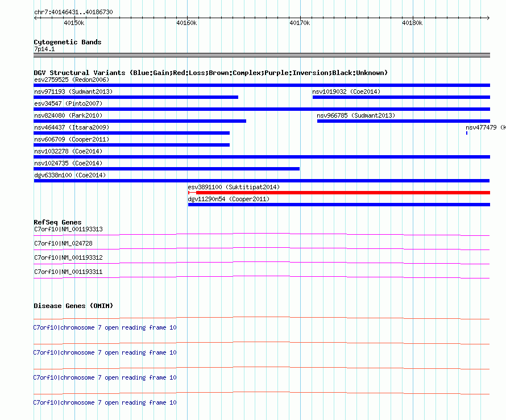506x420 pixels.
Task: Click the 40150k ruler tick label
Action: click(x=74, y=23)
